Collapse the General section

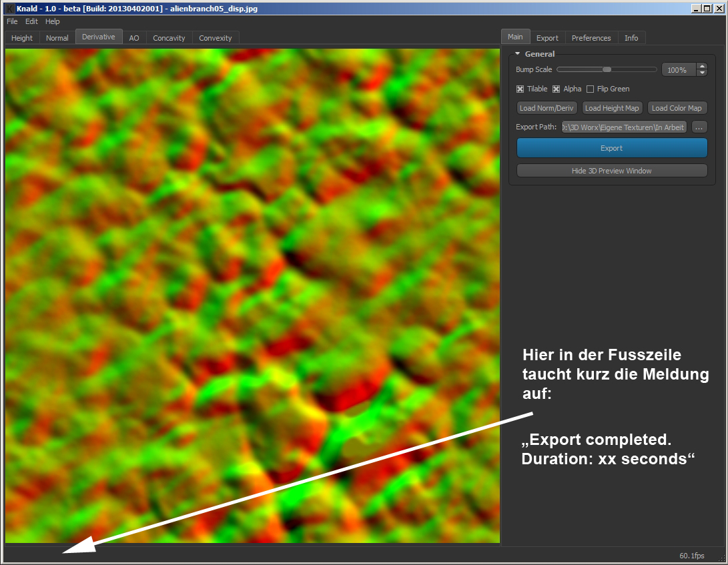pos(518,54)
